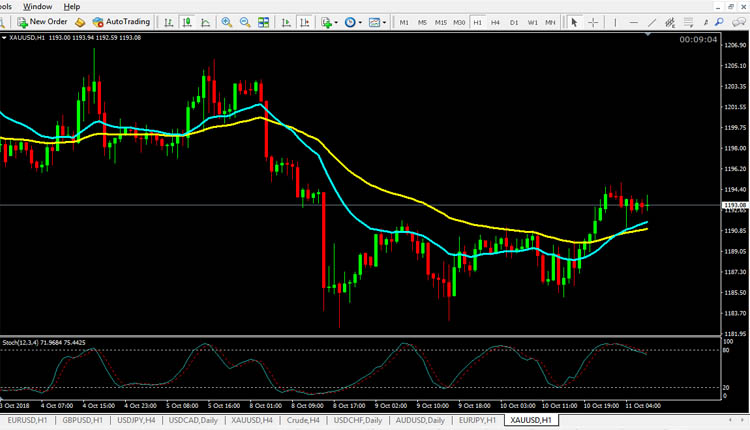Image resolution: width=750 pixels, height=430 pixels.
Task: Open the Help menu
Action: pyautogui.click(x=72, y=7)
